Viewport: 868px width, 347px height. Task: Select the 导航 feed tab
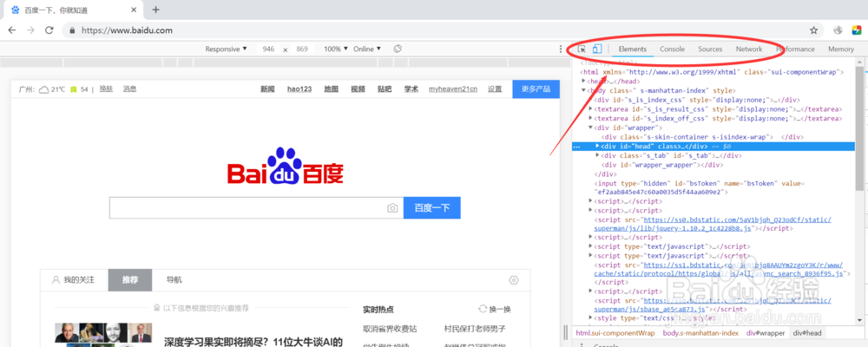pyautogui.click(x=174, y=280)
